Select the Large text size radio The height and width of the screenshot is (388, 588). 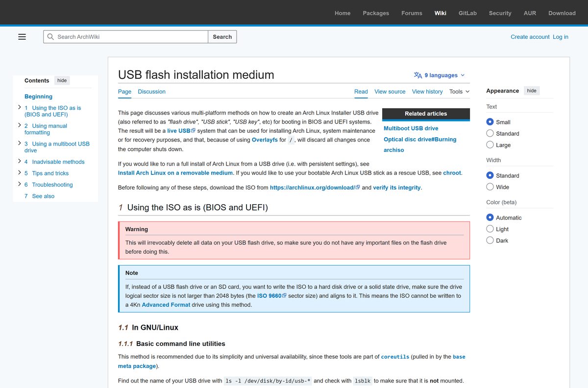point(490,145)
